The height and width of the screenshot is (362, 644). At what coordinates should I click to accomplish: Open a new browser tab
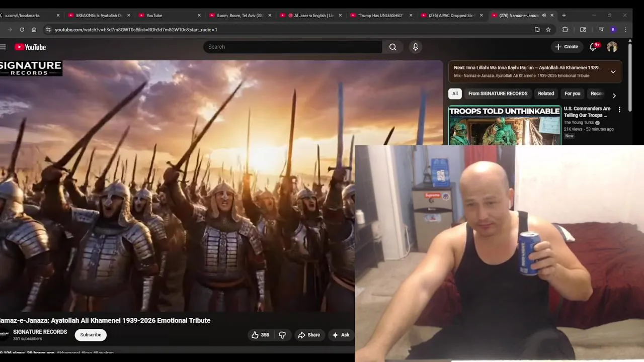click(564, 15)
